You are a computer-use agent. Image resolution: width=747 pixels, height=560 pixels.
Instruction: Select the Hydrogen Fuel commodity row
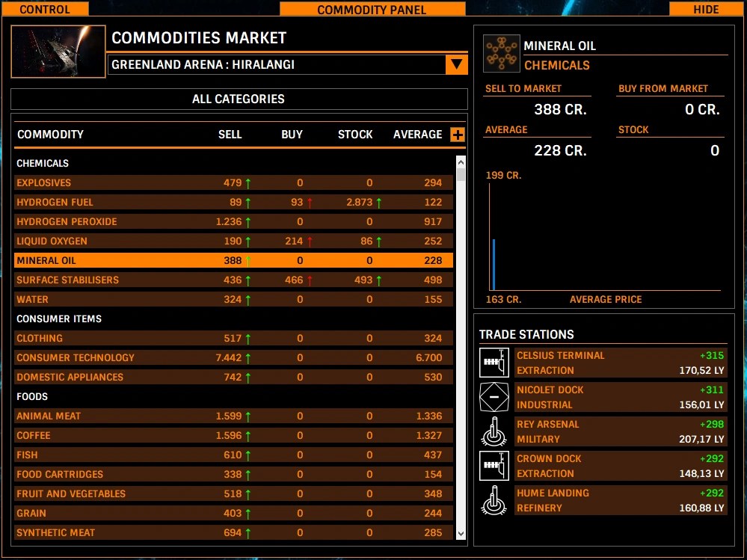coord(224,202)
